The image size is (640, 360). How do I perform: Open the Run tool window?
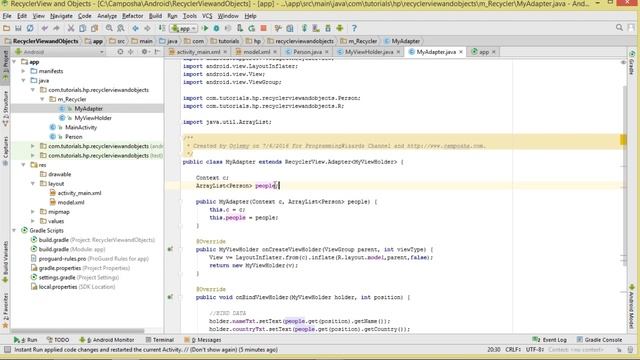pos(25,340)
